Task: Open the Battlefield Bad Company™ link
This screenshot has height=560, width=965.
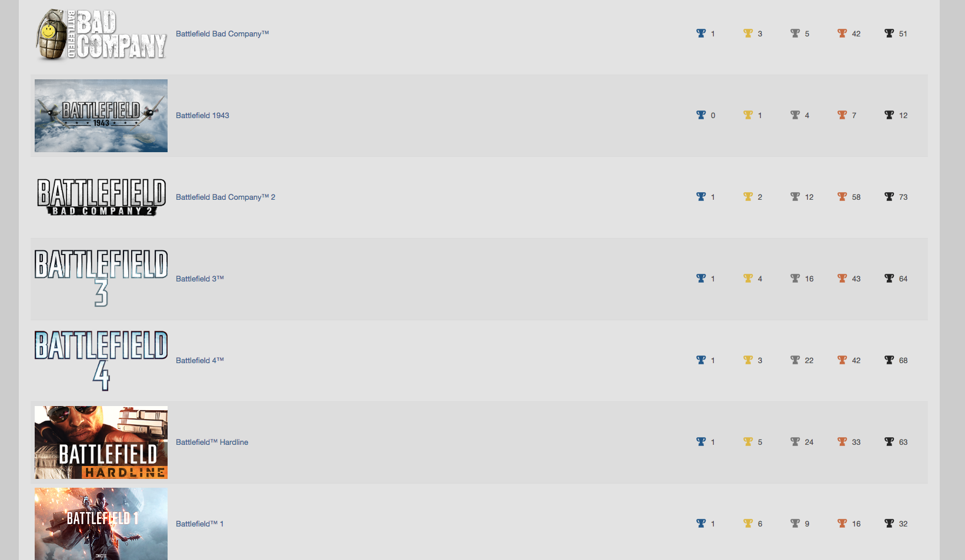Action: point(222,34)
